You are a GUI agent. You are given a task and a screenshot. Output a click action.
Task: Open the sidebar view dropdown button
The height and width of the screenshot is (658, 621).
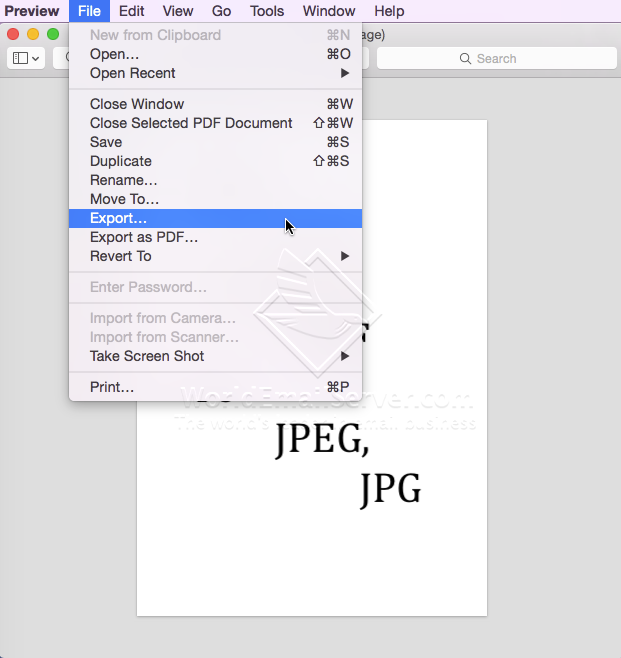pos(26,58)
